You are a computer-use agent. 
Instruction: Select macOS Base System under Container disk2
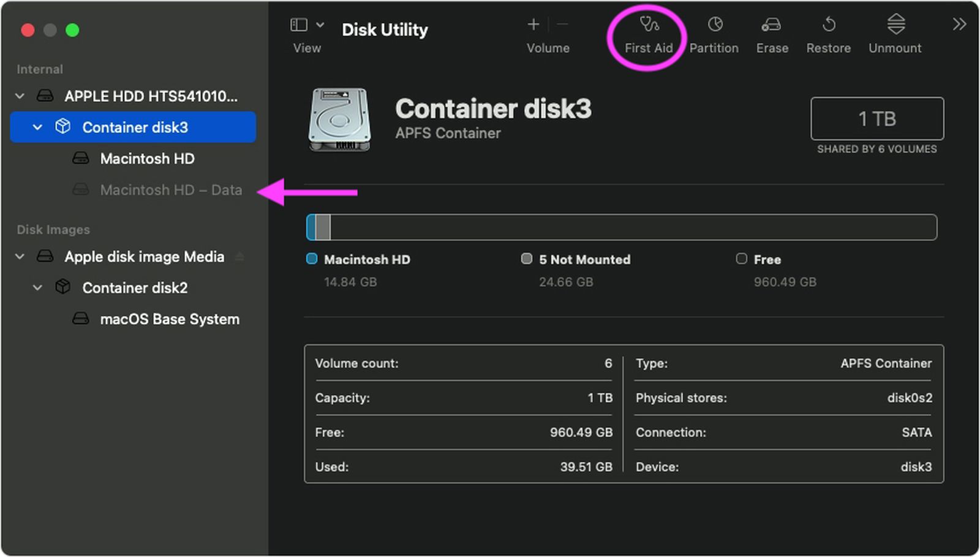click(170, 319)
